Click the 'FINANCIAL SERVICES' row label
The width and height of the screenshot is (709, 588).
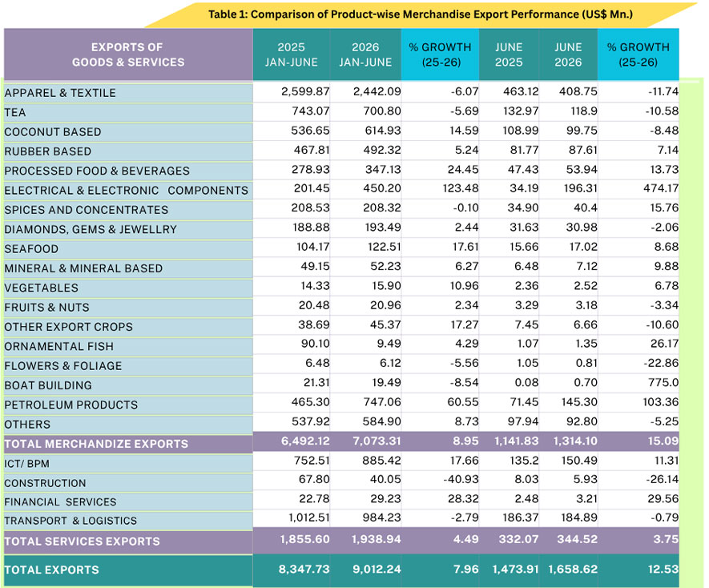point(60,502)
